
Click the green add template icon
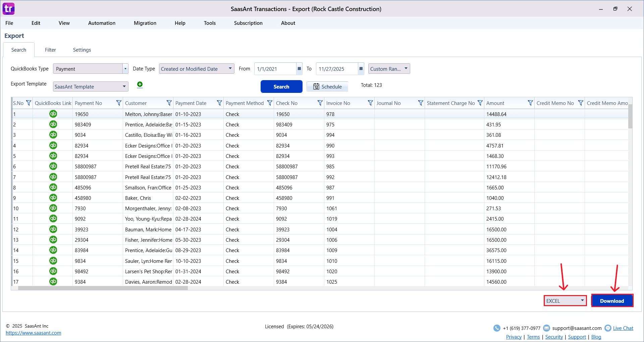(x=140, y=84)
